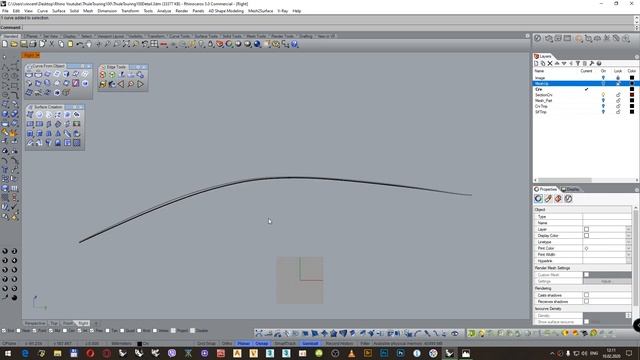Click the New layer icon in Layers panel
The image size is (640, 360).
coord(536,63)
